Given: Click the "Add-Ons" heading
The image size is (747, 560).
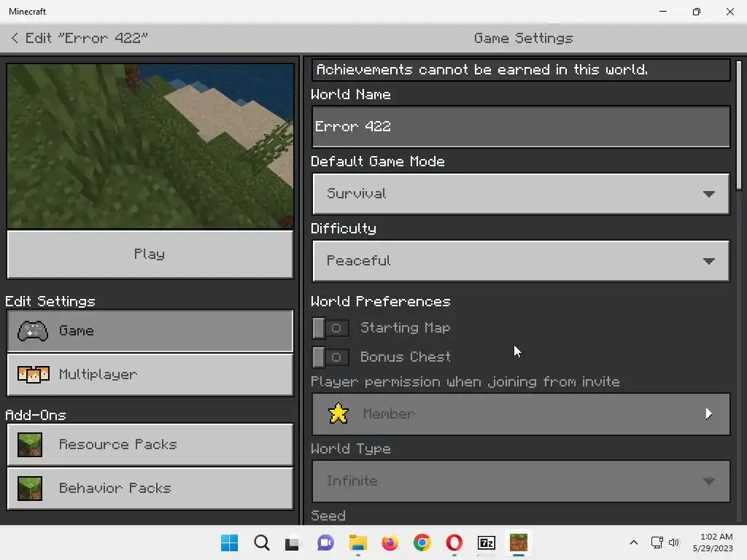Looking at the screenshot, I should (x=36, y=415).
